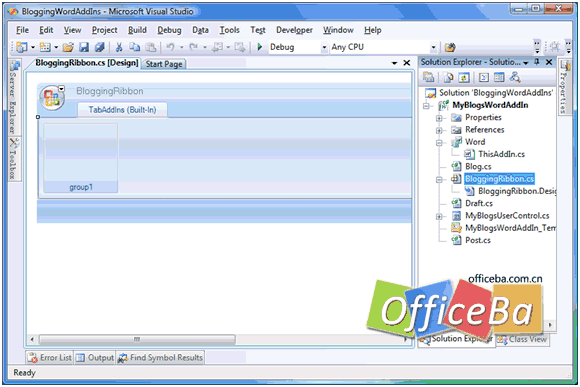Collapse the MyBlogsWordAddIn project node
This screenshot has height=387, width=580.
[x=426, y=106]
